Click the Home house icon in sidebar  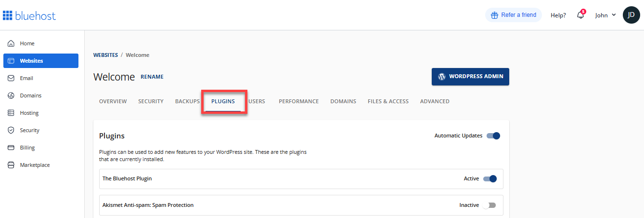pyautogui.click(x=11, y=43)
